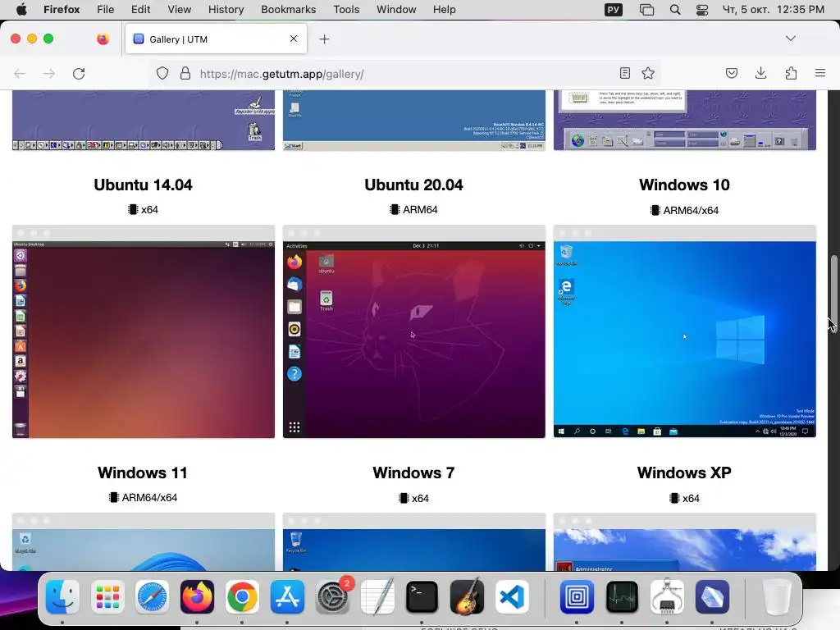
Task: Open the History menu
Action: (226, 9)
